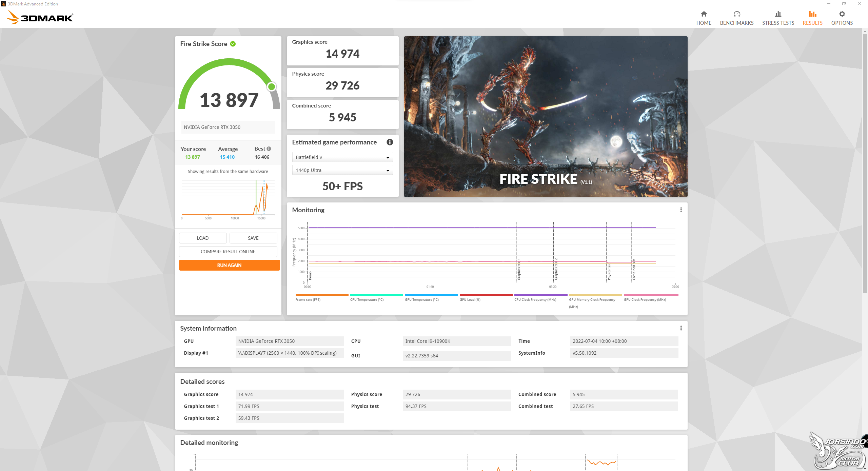Click the 3DMark logo

[40, 17]
